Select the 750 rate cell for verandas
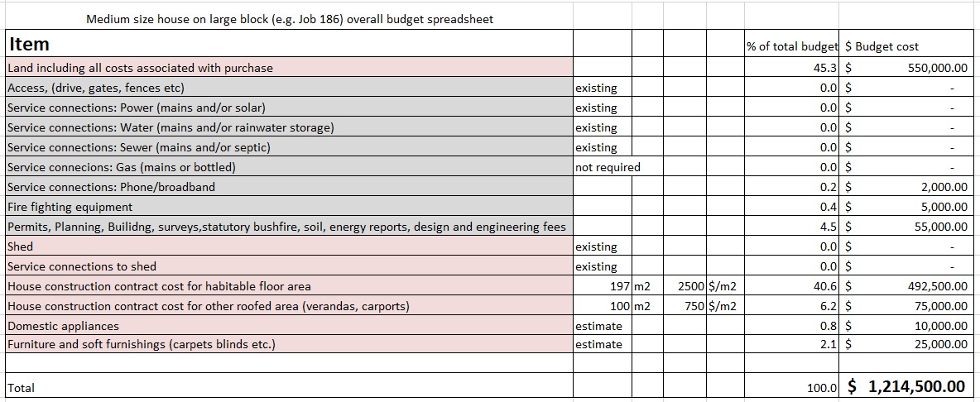This screenshot has width=980, height=402. click(x=690, y=306)
